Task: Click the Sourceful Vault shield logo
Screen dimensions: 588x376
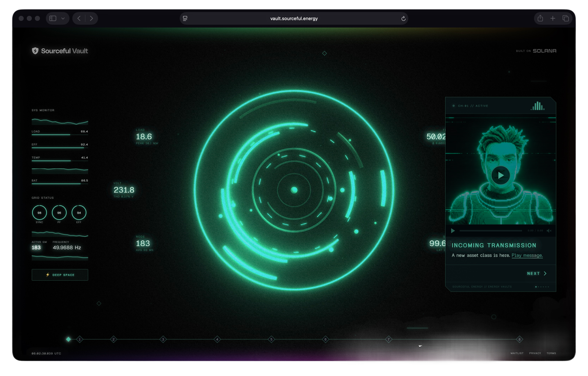Action: pyautogui.click(x=35, y=51)
